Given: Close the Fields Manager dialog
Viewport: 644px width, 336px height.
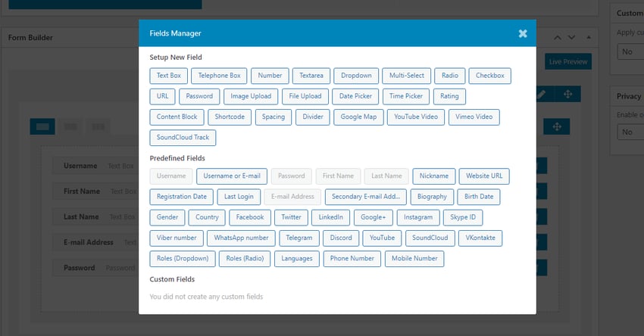Looking at the screenshot, I should coord(523,33).
